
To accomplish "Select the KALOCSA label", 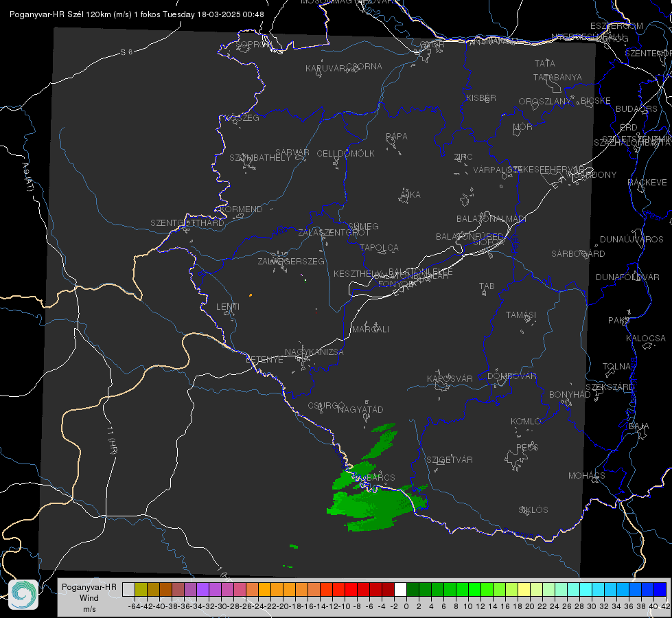I will click(646, 339).
